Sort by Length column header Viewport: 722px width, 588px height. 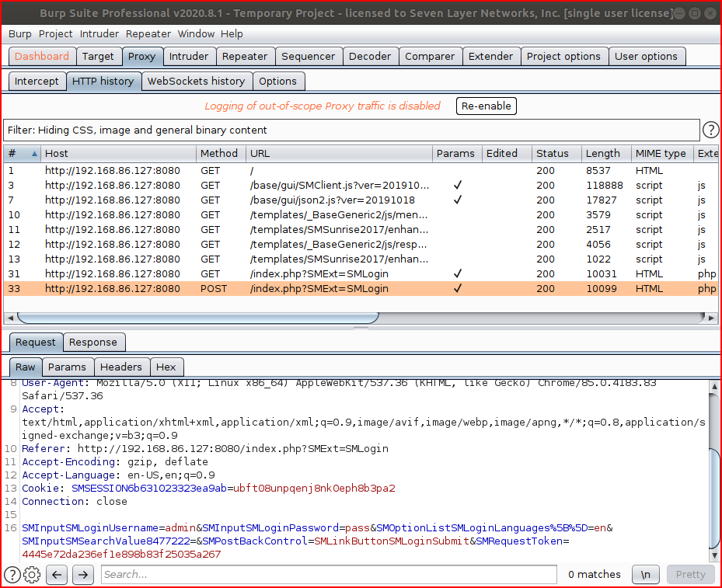606,154
